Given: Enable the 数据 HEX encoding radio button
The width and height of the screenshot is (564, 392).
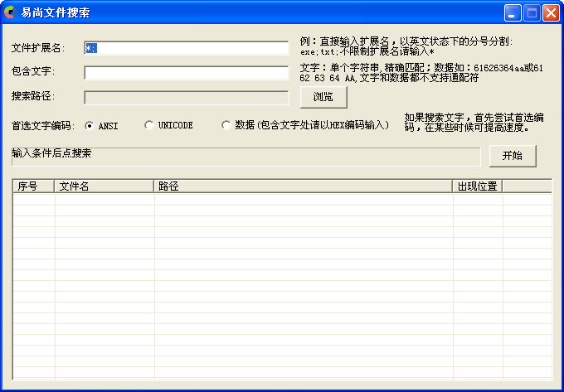Looking at the screenshot, I should pyautogui.click(x=226, y=126).
